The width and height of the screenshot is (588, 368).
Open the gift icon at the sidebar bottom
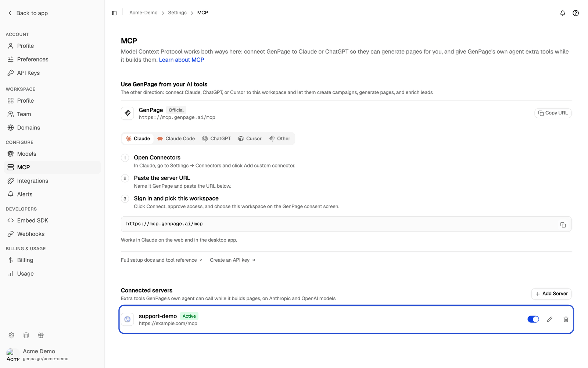pyautogui.click(x=41, y=335)
